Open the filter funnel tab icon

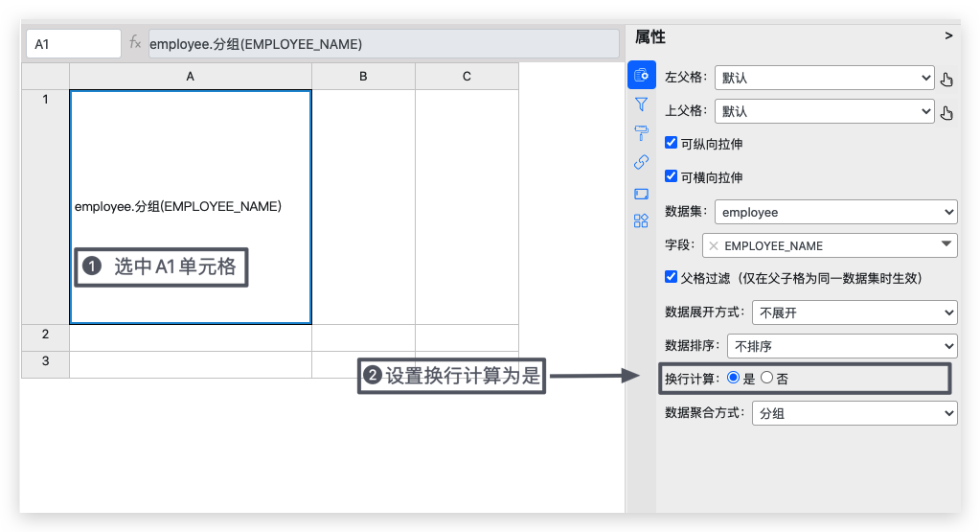pyautogui.click(x=641, y=104)
